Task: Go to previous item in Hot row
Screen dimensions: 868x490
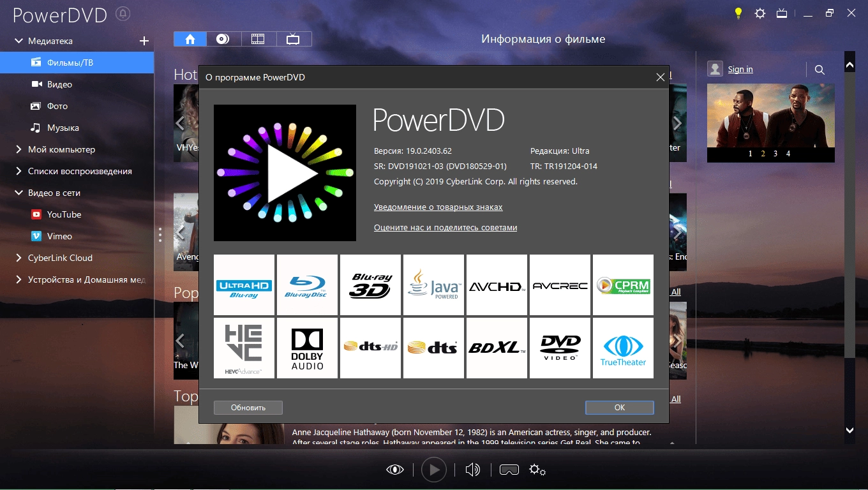Action: (x=180, y=123)
